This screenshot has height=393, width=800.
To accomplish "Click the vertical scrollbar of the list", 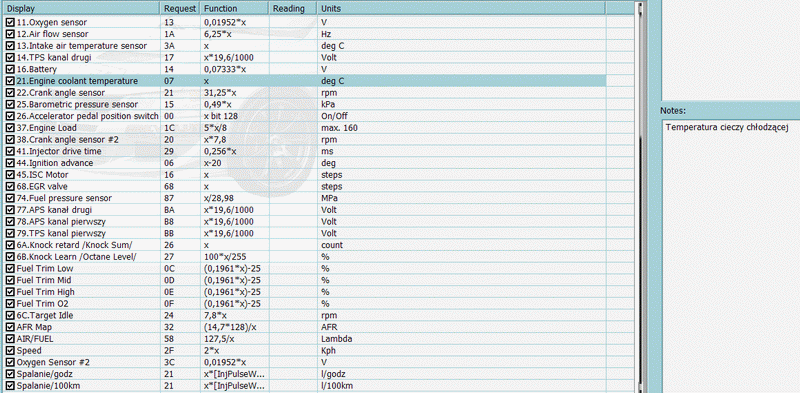I will click(x=640, y=196).
